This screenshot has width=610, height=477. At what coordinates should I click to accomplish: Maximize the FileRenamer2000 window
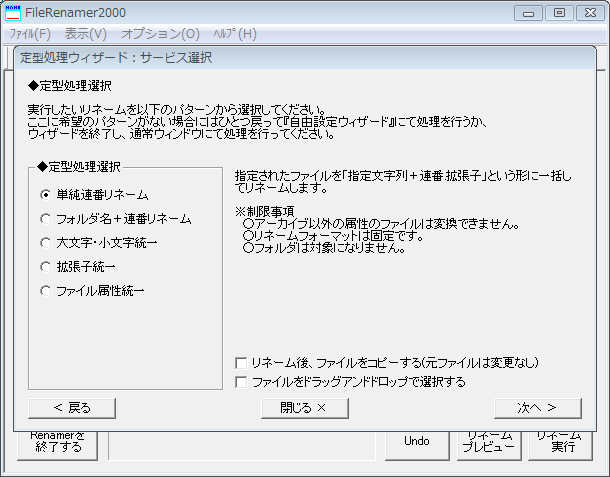click(x=559, y=13)
